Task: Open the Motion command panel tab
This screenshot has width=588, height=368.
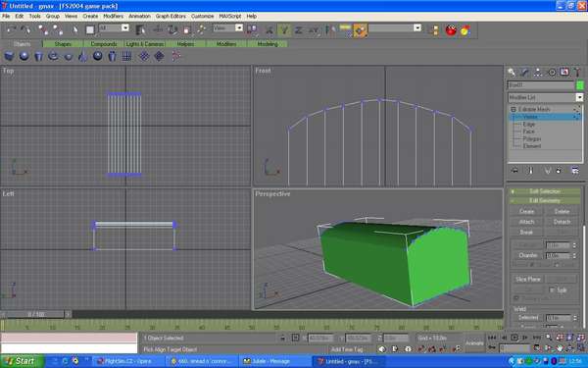Action: click(x=552, y=72)
